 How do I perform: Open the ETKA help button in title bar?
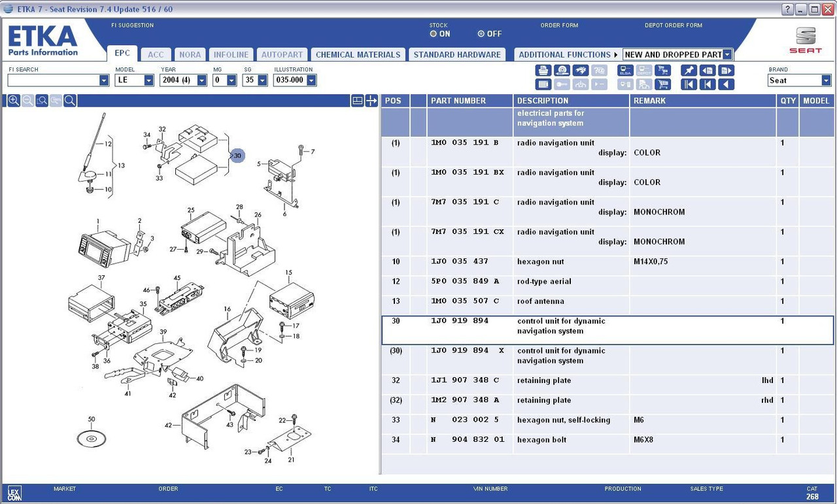coord(788,9)
